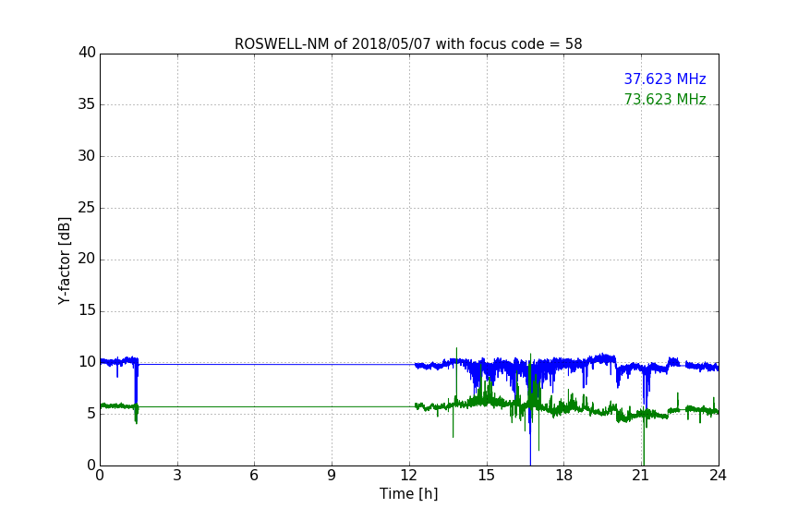The height and width of the screenshot is (532, 798).
Task: Select the 37.623 MHz legend label
Action: coord(665,79)
